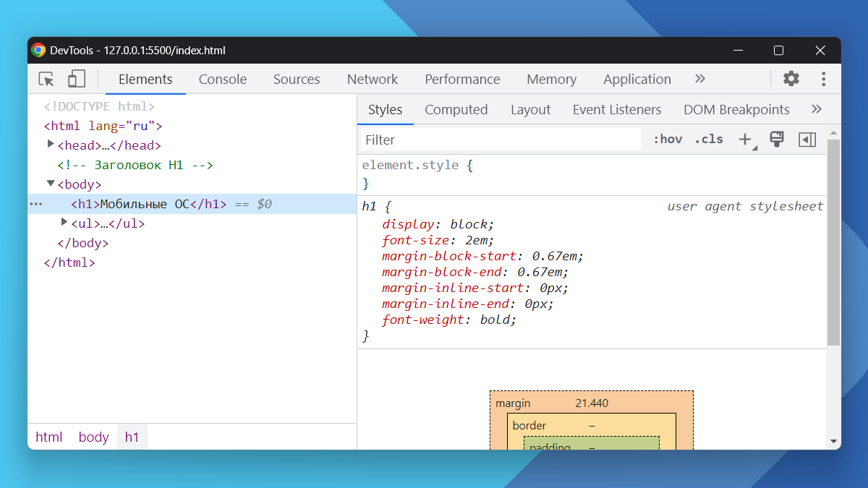868x488 pixels.
Task: Expand the head element node
Action: (x=51, y=145)
